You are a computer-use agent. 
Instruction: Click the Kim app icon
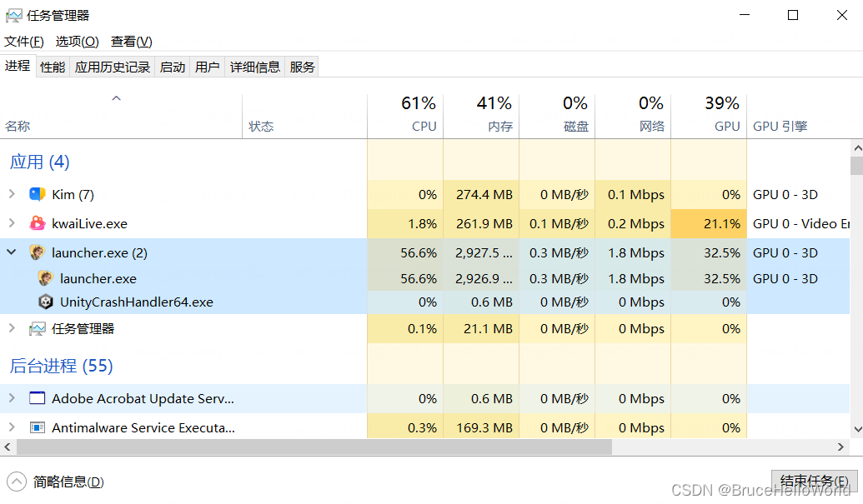coord(38,194)
